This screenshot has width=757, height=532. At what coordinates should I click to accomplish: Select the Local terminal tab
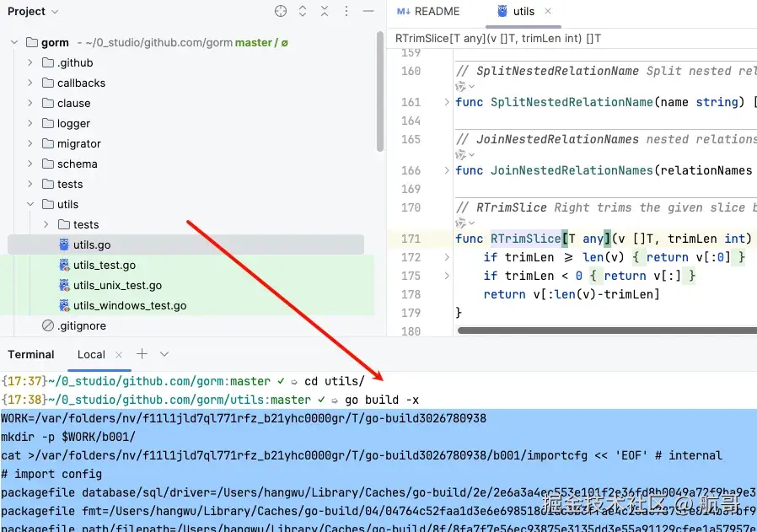(91, 354)
